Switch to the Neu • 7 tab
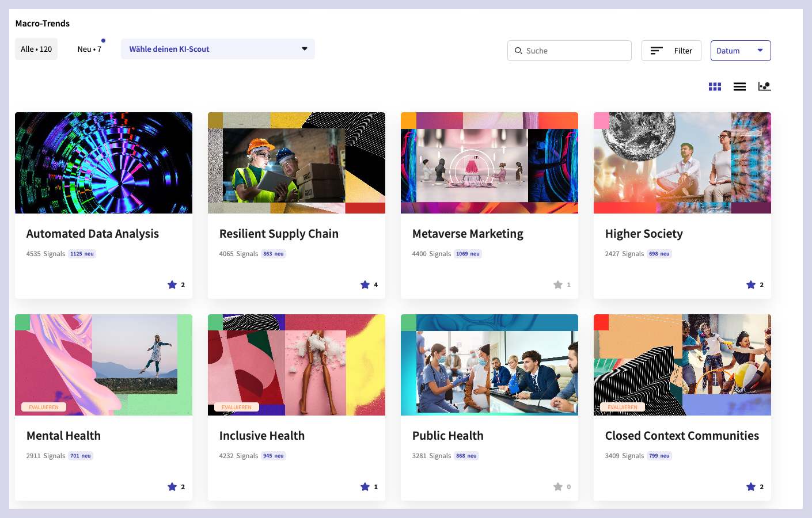Viewport: 812px width, 518px height. point(89,49)
